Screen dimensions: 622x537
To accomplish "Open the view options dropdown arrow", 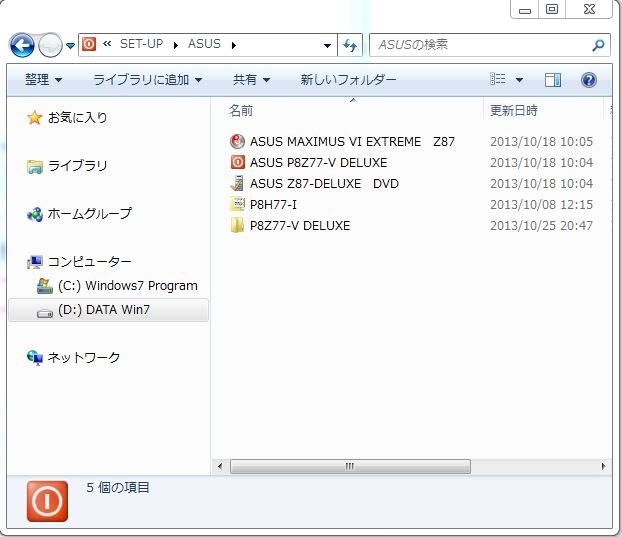I will tap(519, 80).
